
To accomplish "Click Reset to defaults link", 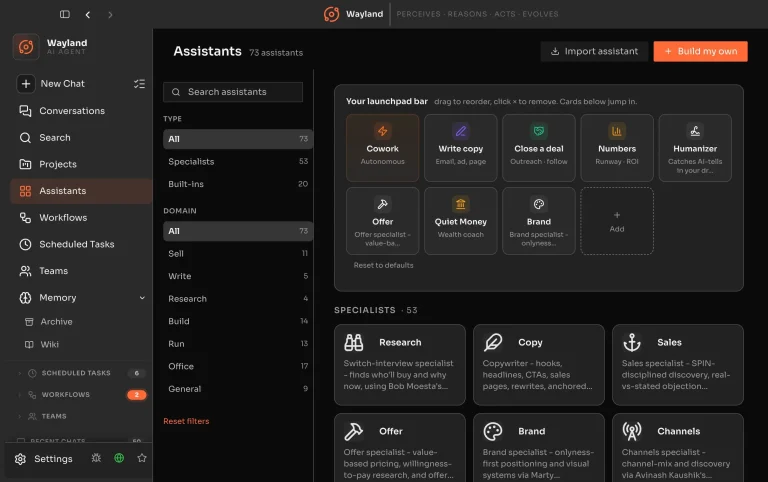I will coord(384,265).
